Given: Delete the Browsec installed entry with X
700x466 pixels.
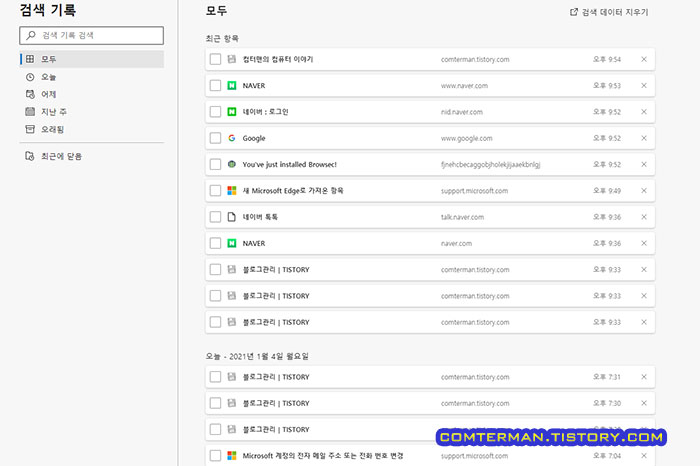Looking at the screenshot, I should point(644,164).
